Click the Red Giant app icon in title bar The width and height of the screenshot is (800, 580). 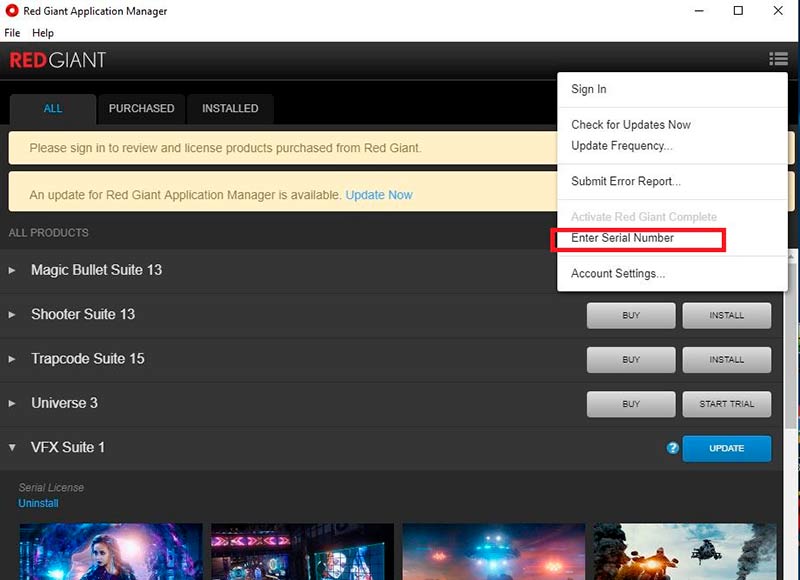(12, 11)
